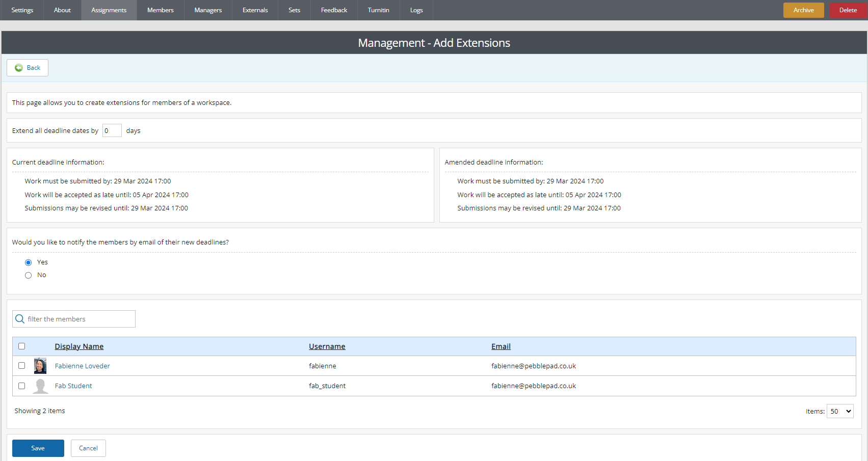
Task: Open the Turnitin tab
Action: click(x=378, y=10)
